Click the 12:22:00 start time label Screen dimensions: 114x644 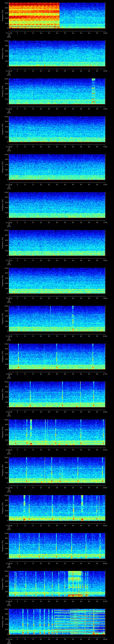coord(9,450)
